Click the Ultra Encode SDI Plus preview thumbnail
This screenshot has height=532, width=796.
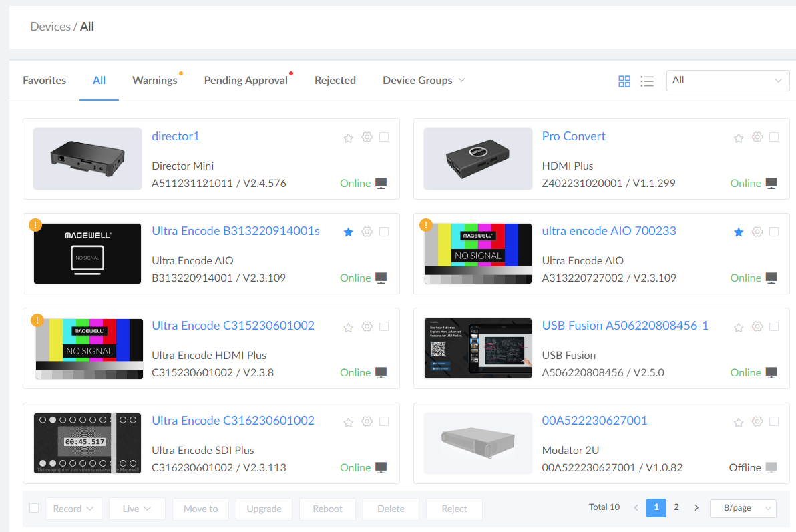[x=87, y=443]
